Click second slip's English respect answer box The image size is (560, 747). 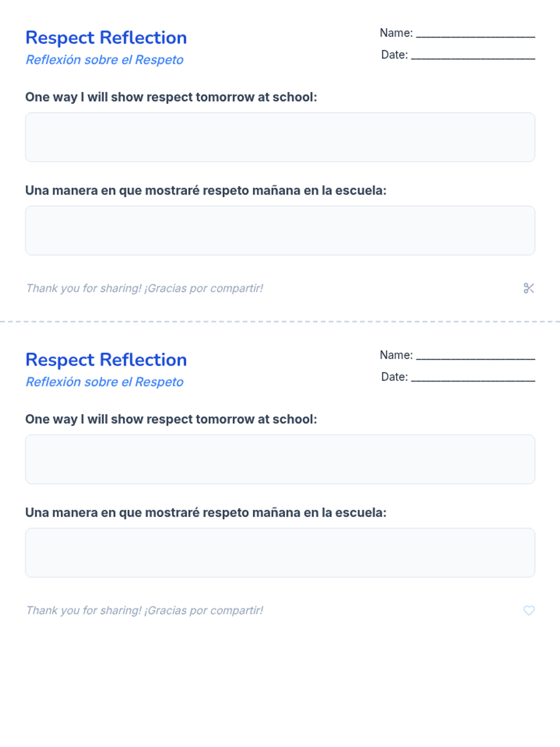point(280,459)
